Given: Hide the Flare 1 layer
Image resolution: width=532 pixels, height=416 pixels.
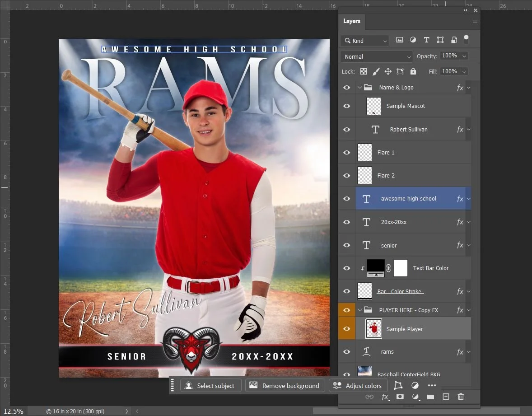Looking at the screenshot, I should tap(347, 152).
